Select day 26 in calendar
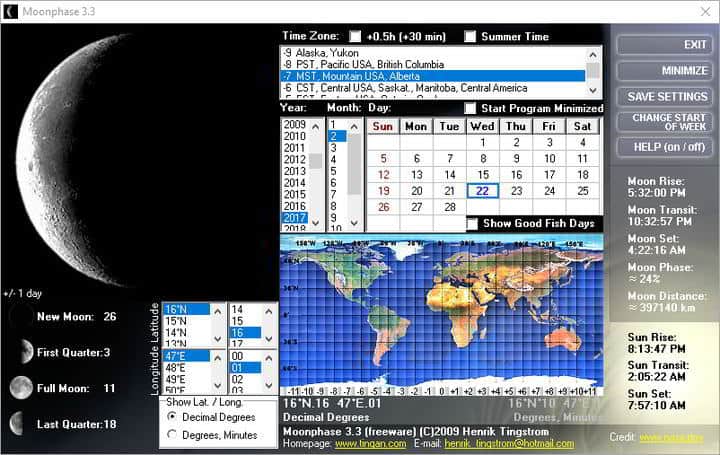The height and width of the screenshot is (455, 720). 383,207
